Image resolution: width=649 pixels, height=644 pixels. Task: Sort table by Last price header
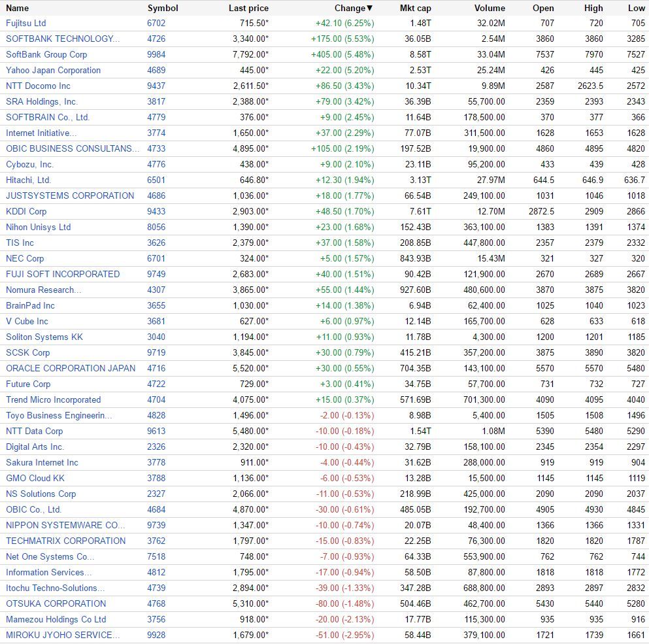pos(248,8)
